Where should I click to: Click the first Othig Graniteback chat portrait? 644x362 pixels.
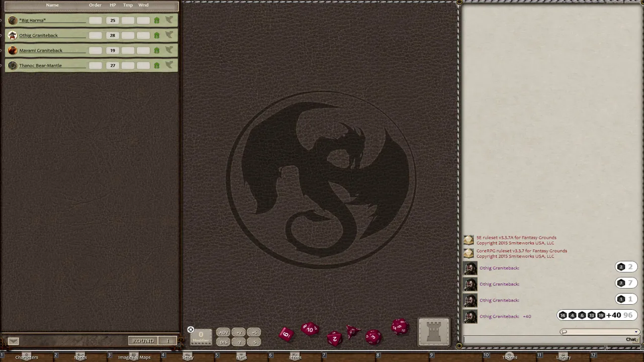[x=470, y=268]
